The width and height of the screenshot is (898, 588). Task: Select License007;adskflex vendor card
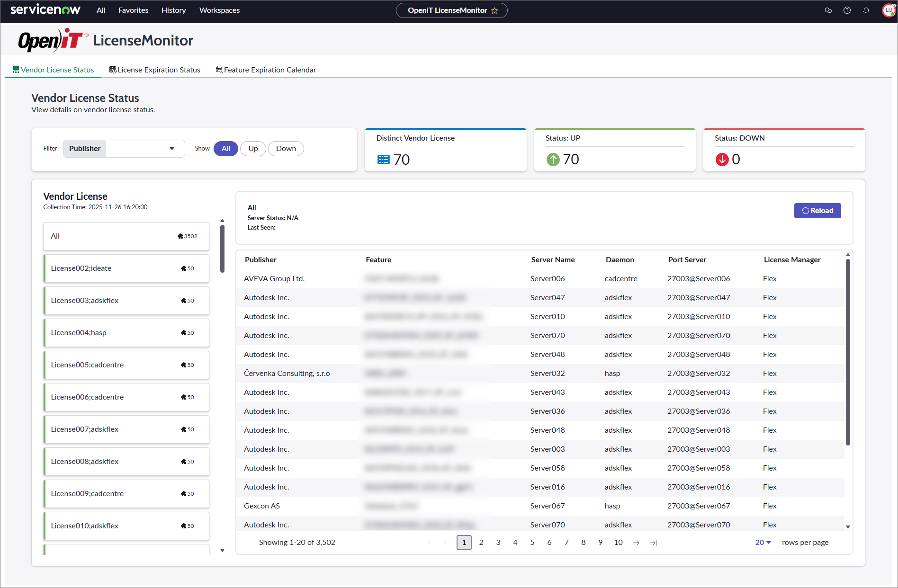[126, 429]
